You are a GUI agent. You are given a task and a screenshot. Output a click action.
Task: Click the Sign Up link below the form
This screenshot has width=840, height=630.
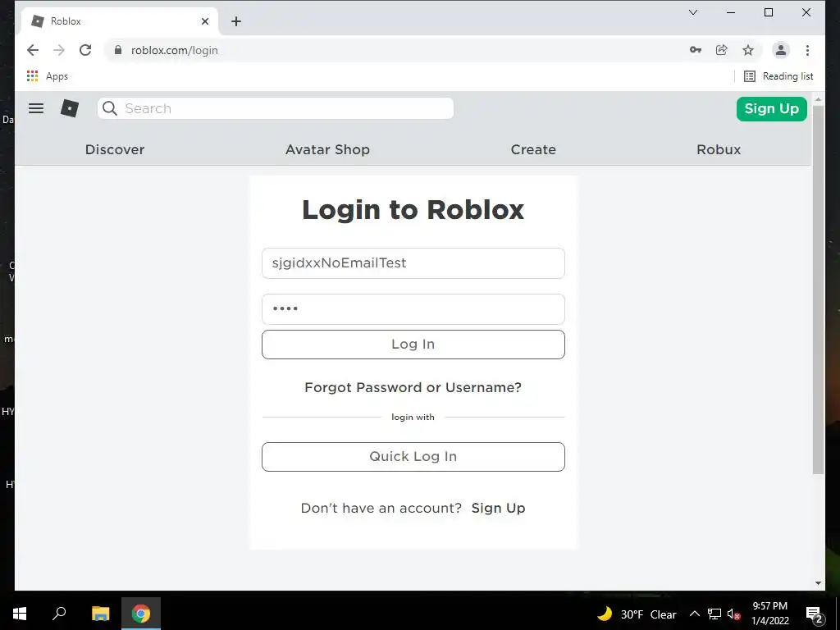tap(498, 508)
